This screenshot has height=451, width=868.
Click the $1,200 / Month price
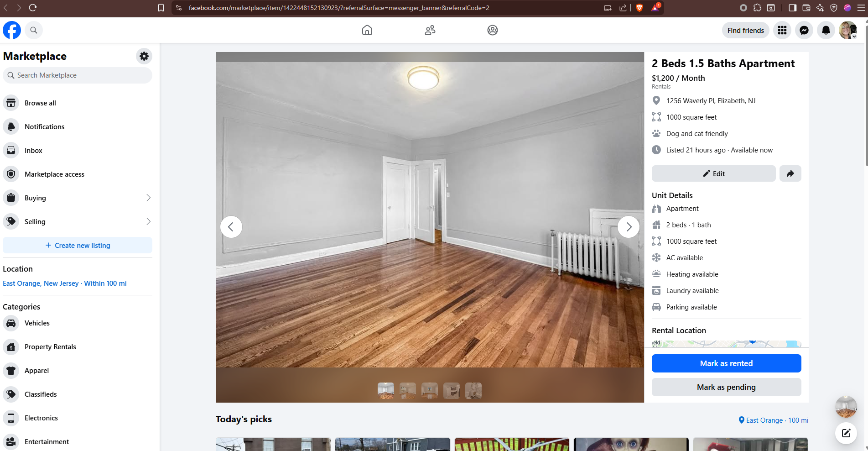pos(678,78)
